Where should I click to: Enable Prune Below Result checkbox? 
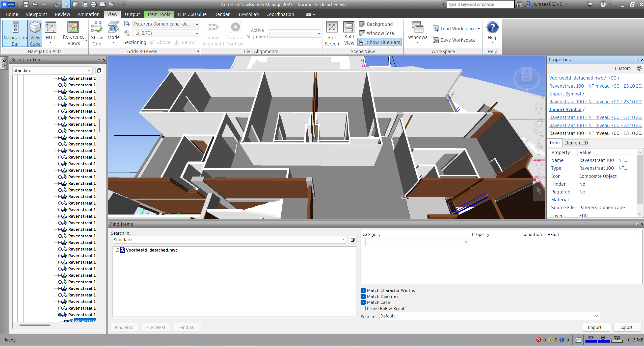coord(363,308)
